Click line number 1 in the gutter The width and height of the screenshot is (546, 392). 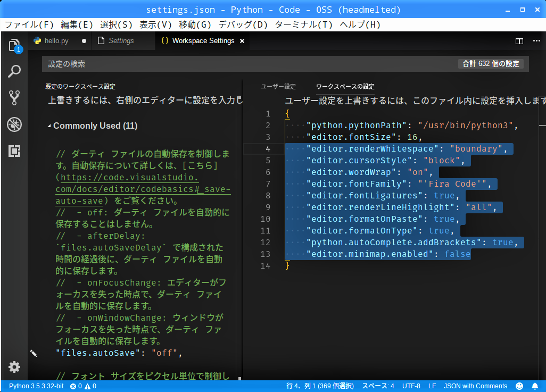(x=268, y=114)
